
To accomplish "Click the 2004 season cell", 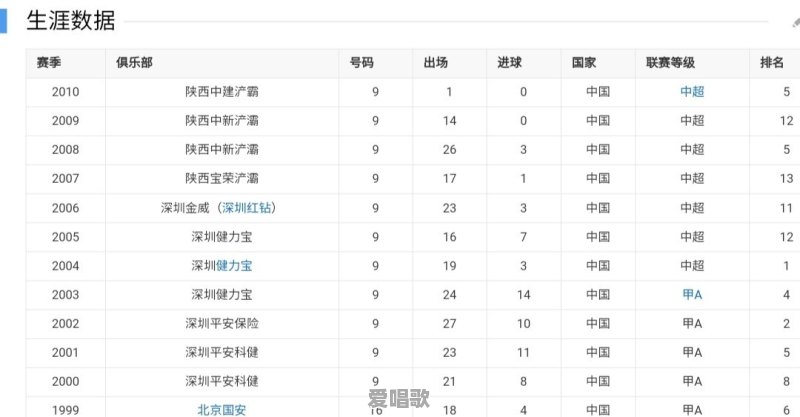I will [65, 266].
